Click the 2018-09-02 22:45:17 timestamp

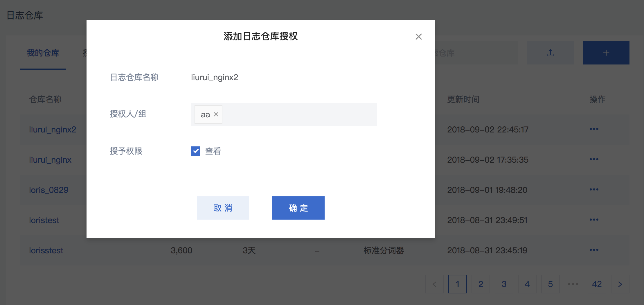click(x=488, y=130)
